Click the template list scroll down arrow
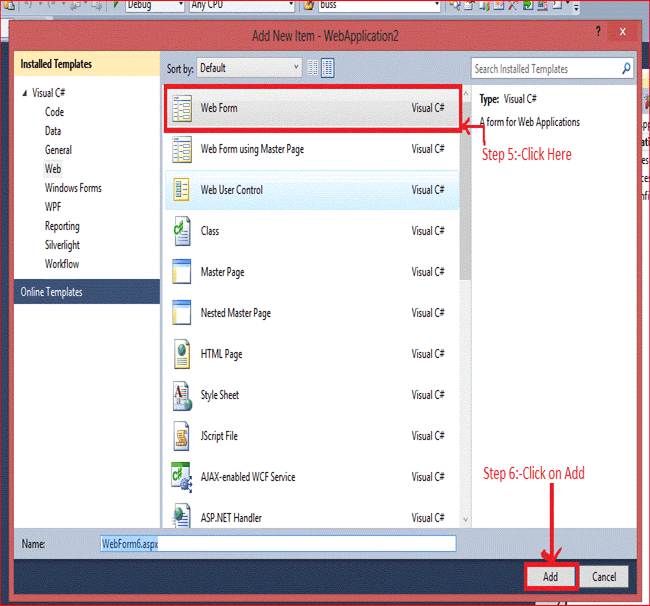The image size is (650, 606). pyautogui.click(x=466, y=520)
